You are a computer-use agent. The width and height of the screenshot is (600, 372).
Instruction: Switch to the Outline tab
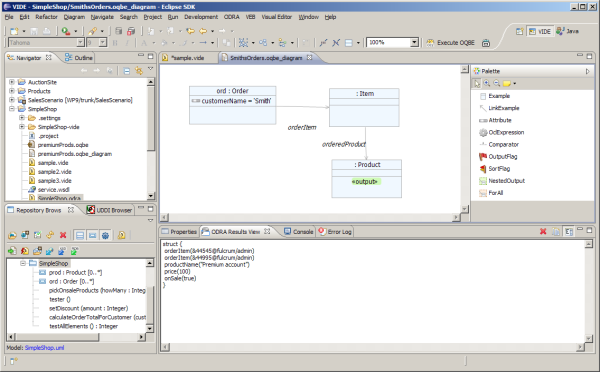pyautogui.click(x=79, y=58)
